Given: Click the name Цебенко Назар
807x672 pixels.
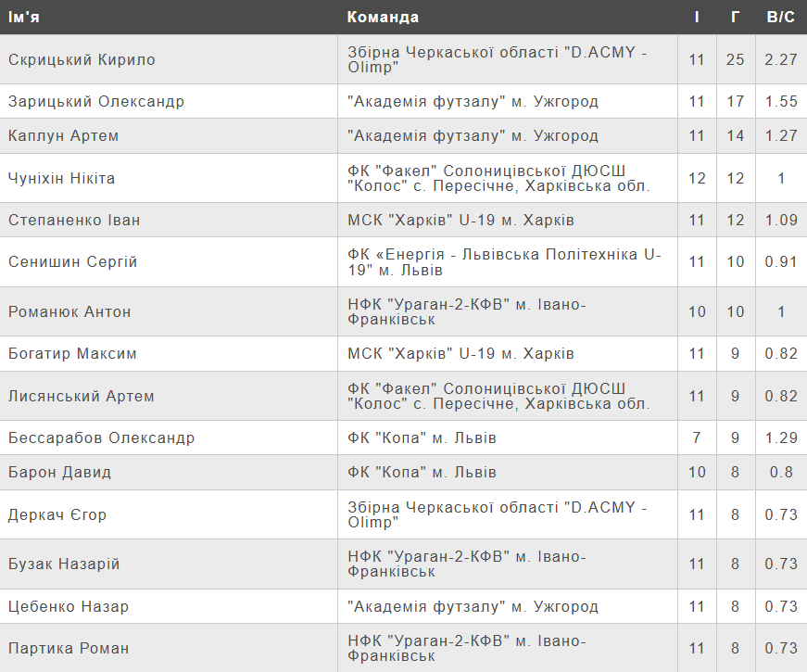Looking at the screenshot, I should (x=69, y=607).
